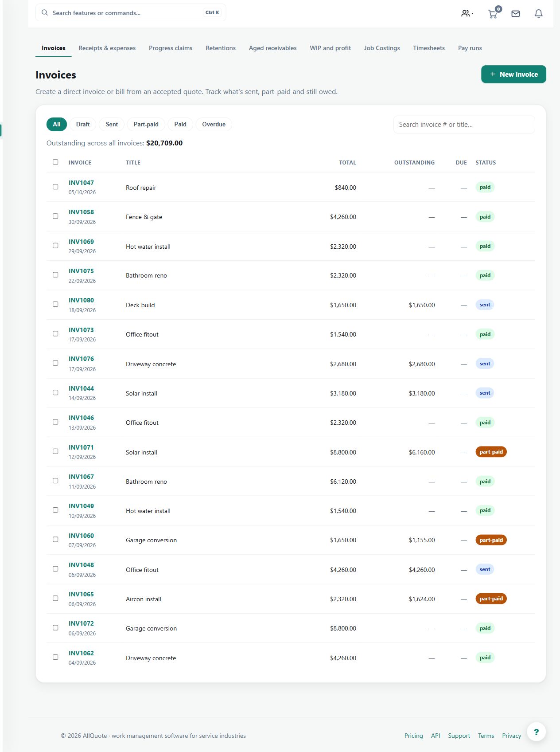The height and width of the screenshot is (752, 560).
Task: Open the mail envelope icon
Action: (x=515, y=14)
